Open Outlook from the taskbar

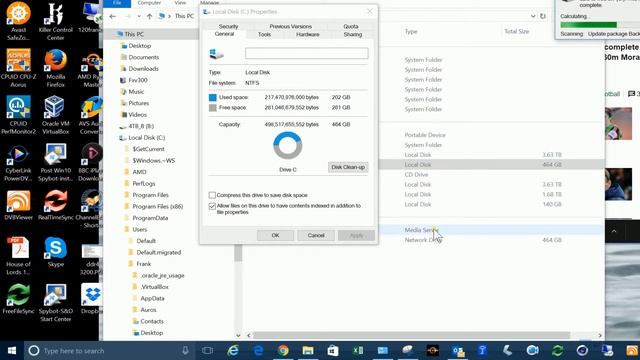[x=458, y=351]
